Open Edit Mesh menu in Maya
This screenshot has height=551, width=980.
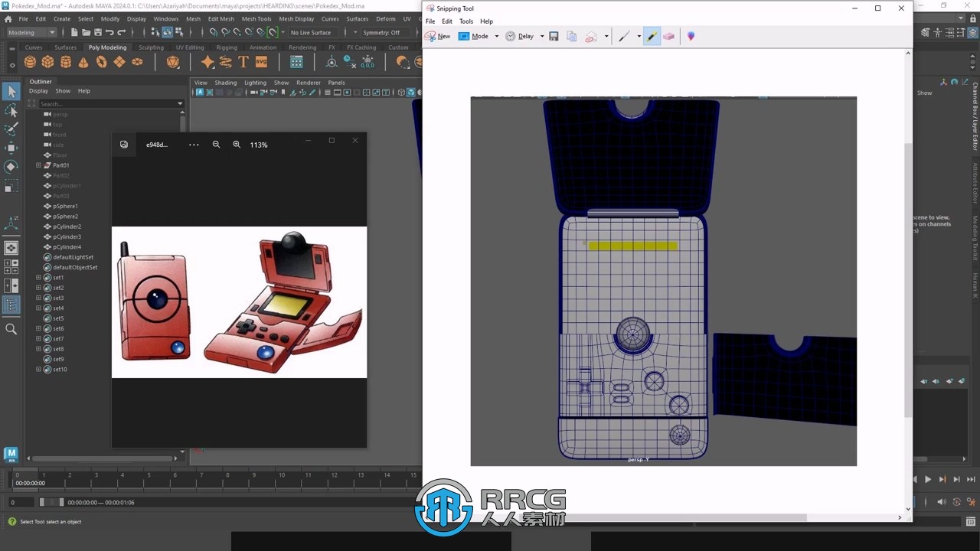[221, 18]
